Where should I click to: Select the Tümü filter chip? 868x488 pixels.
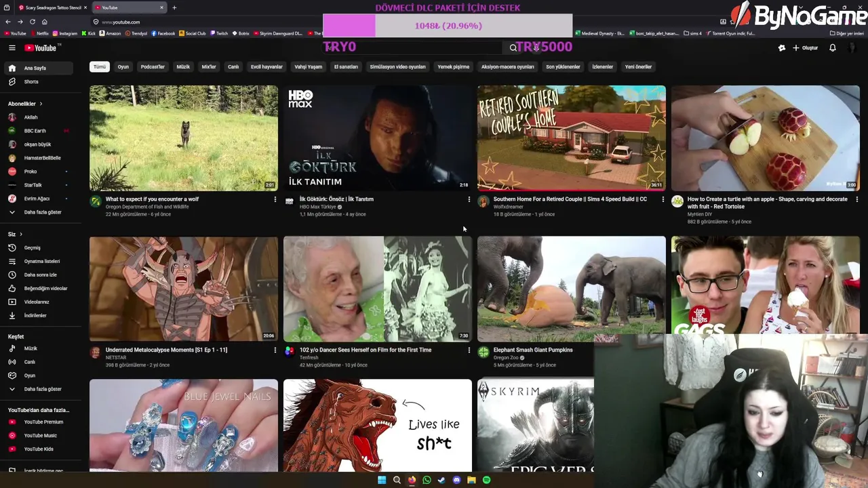tap(100, 66)
